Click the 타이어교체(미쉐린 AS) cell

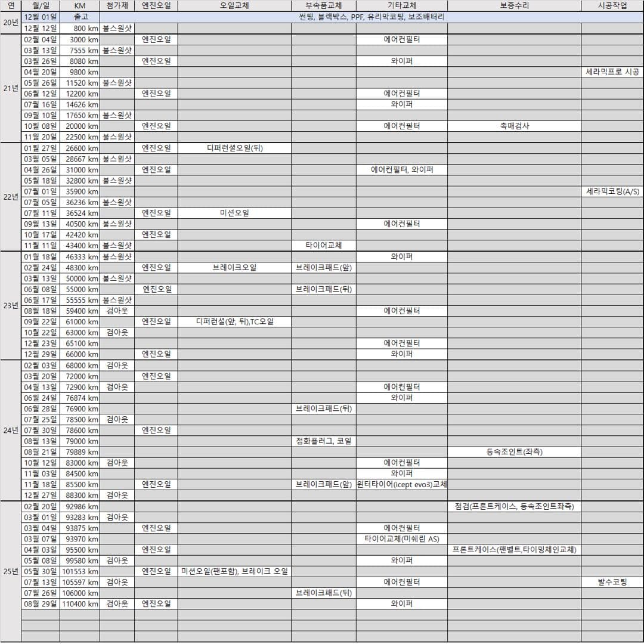pyautogui.click(x=402, y=539)
